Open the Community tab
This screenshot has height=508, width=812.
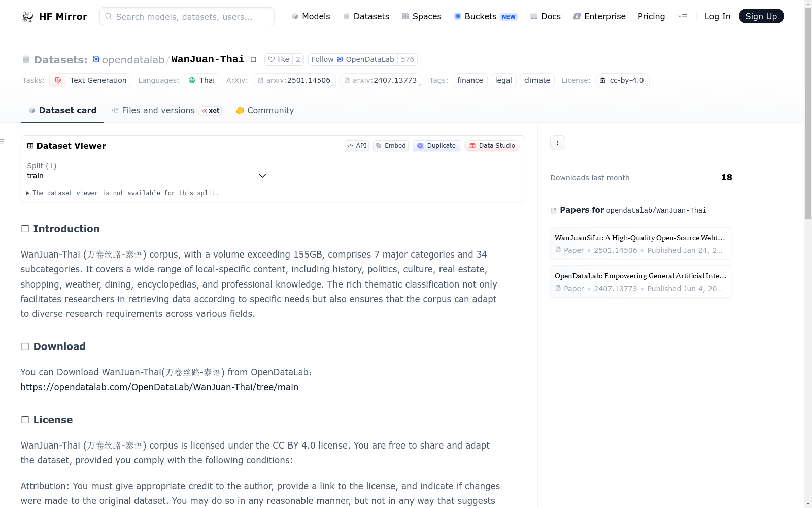click(x=265, y=110)
